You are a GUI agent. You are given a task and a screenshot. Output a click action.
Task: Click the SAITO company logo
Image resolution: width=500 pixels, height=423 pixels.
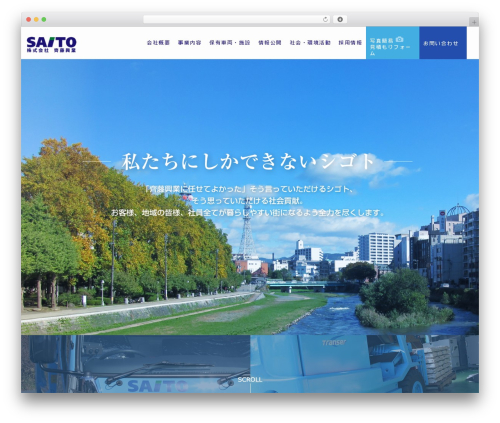click(51, 44)
